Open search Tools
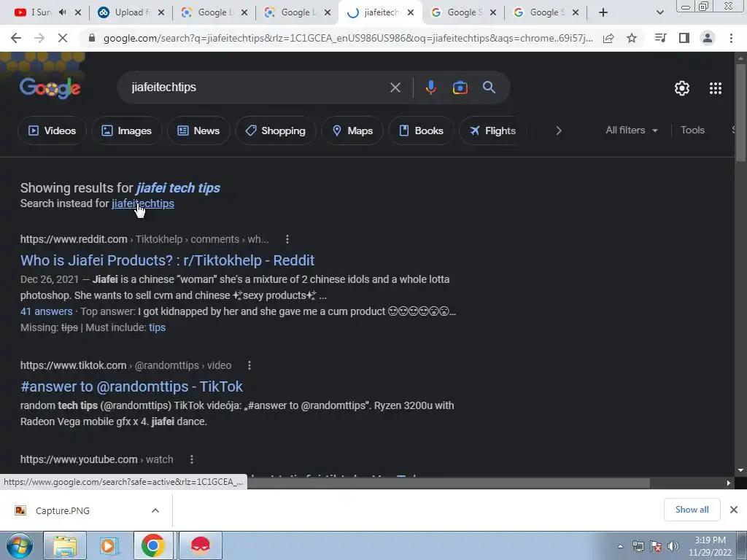The image size is (747, 560). coord(692,130)
